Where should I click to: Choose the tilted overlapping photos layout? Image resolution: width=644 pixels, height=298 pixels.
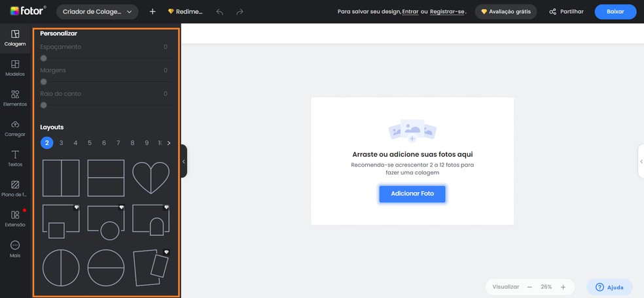(151, 267)
